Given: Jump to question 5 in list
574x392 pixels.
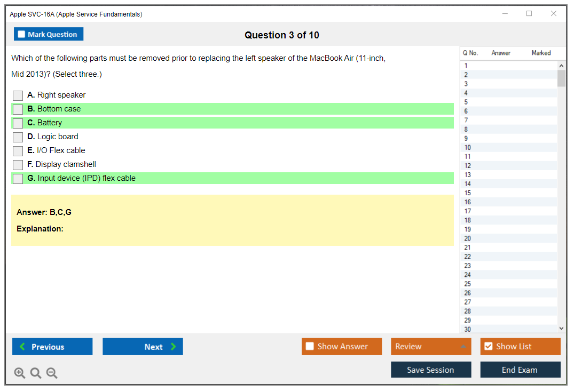Looking at the screenshot, I should (x=466, y=102).
